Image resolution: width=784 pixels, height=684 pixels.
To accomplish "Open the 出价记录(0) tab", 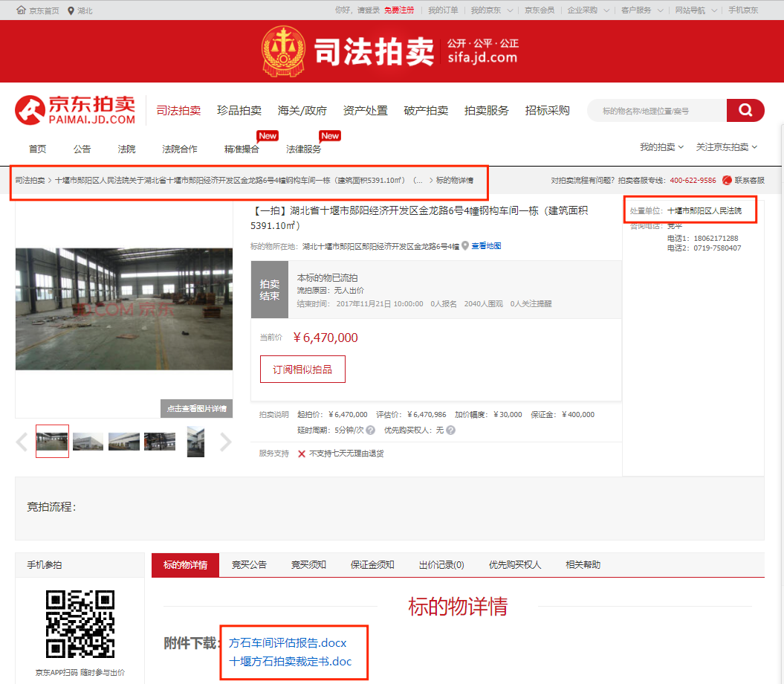I will point(441,564).
